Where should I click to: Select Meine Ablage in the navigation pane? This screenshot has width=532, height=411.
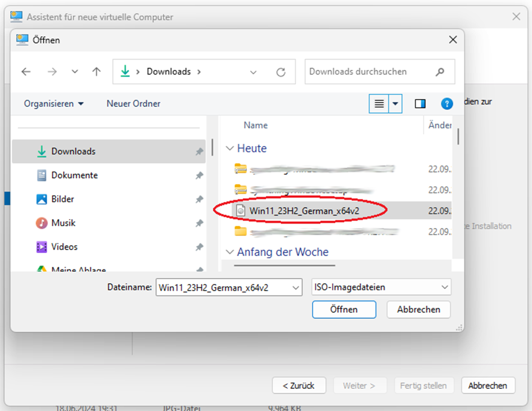click(x=109, y=269)
